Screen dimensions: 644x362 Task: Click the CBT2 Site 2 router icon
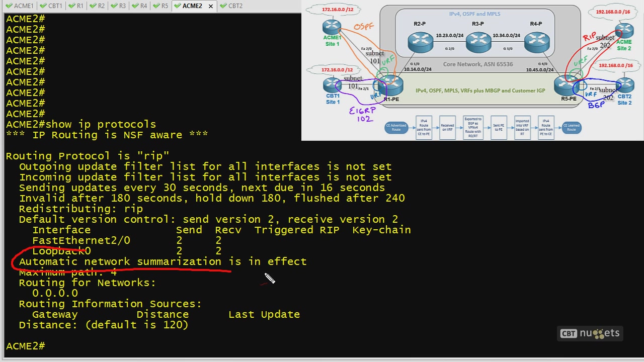point(624,85)
